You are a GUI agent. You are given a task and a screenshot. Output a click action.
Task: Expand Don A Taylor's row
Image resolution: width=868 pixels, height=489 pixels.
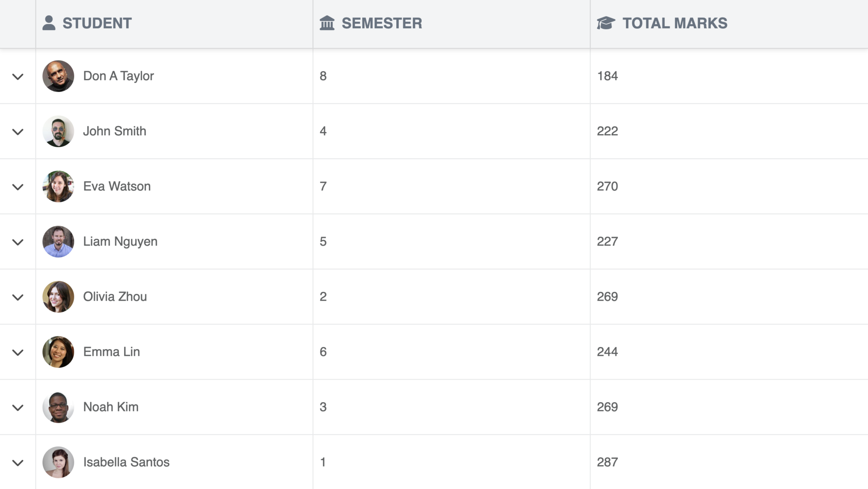tap(18, 76)
